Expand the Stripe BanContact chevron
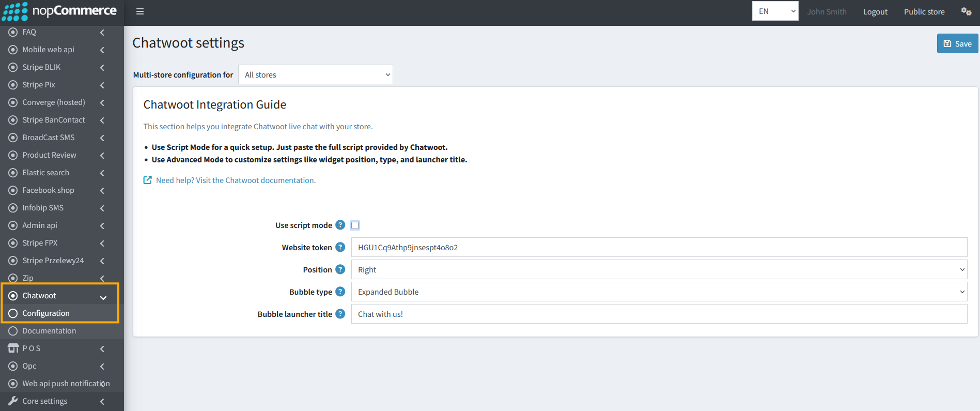This screenshot has height=411, width=980. tap(102, 120)
